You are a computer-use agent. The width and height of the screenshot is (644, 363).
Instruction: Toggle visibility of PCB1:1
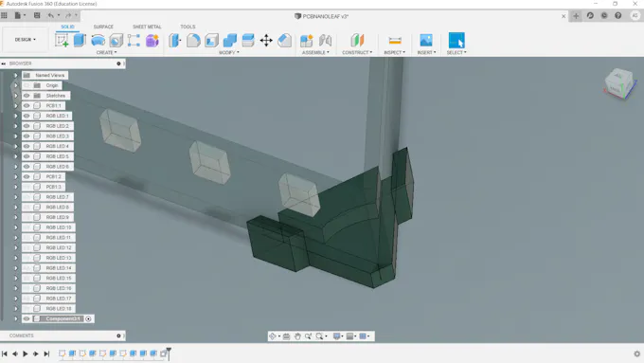point(27,105)
